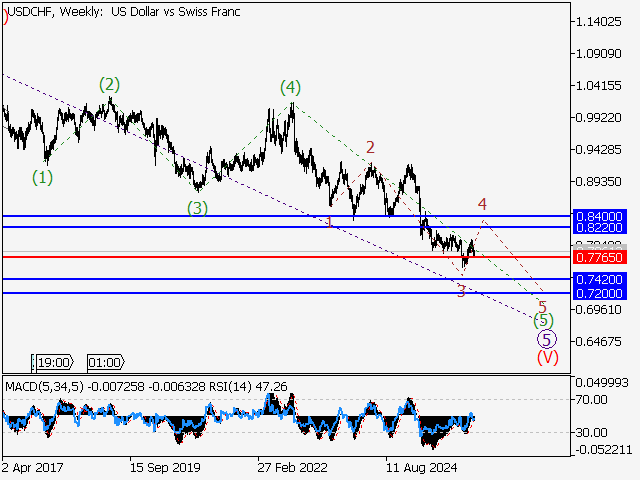Select the red (V) wave label
640x480 pixels.
click(x=547, y=357)
